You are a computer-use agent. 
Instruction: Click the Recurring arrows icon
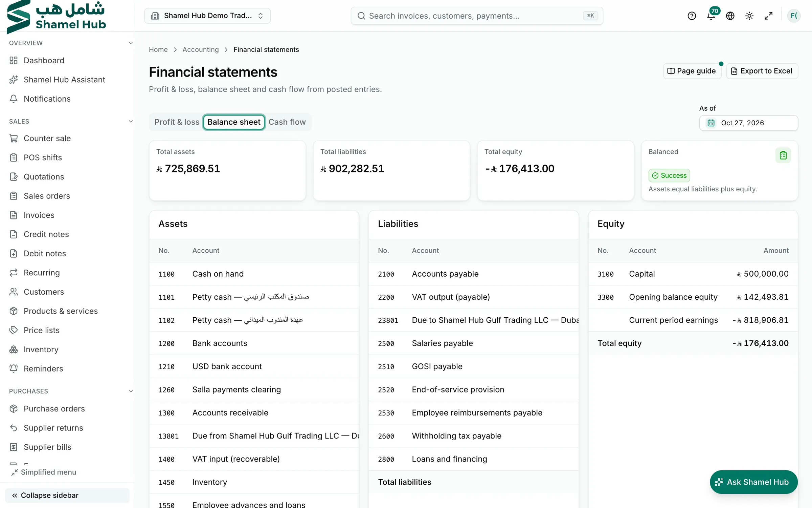click(x=14, y=273)
